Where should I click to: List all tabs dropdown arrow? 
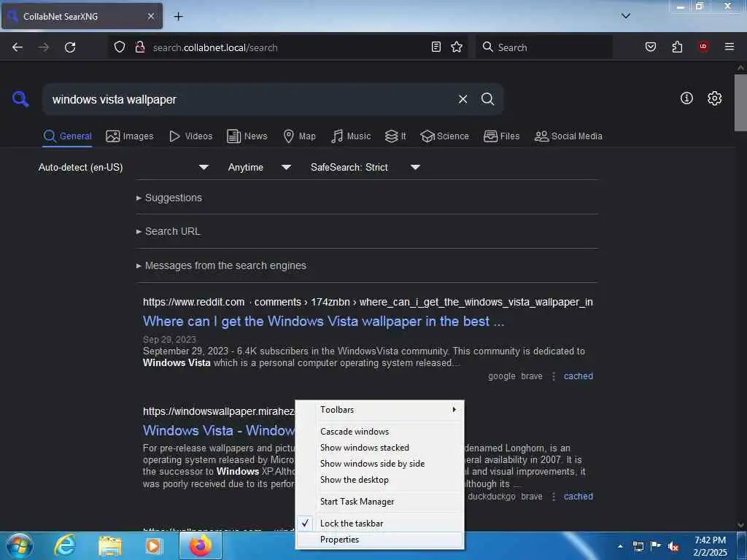[x=626, y=16]
